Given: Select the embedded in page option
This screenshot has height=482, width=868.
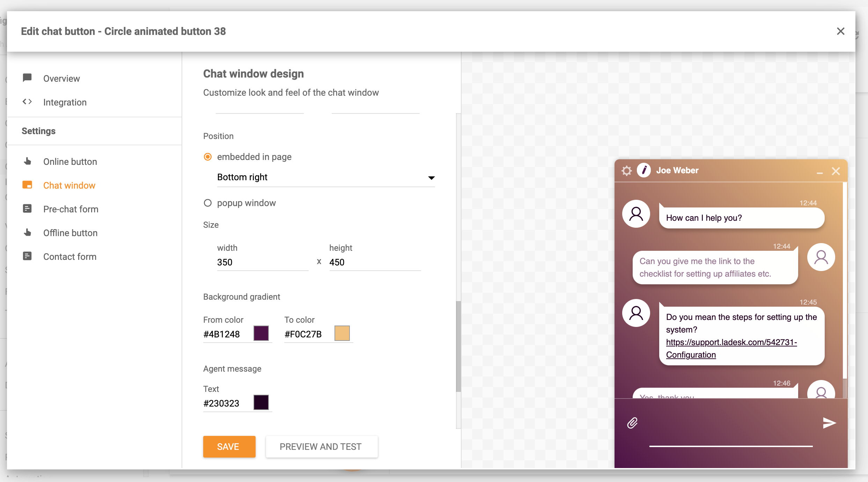Looking at the screenshot, I should (x=208, y=157).
